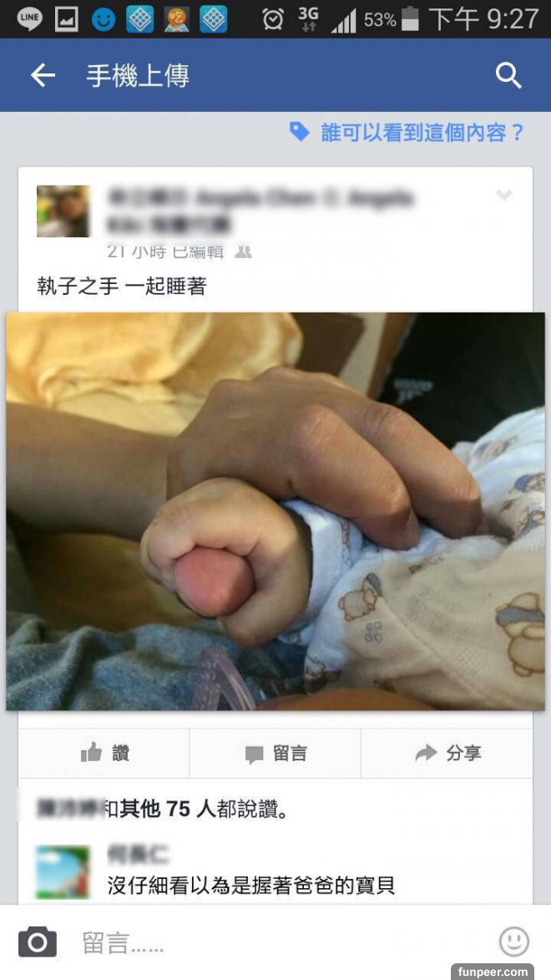Open the camera icon beside comment box
This screenshot has height=980, width=551.
click(x=37, y=942)
